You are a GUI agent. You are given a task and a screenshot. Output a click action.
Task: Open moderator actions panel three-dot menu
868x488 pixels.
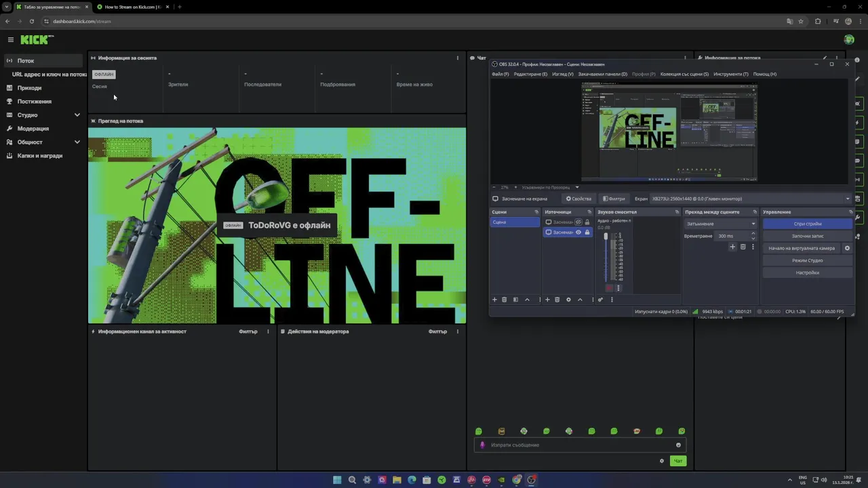458,331
